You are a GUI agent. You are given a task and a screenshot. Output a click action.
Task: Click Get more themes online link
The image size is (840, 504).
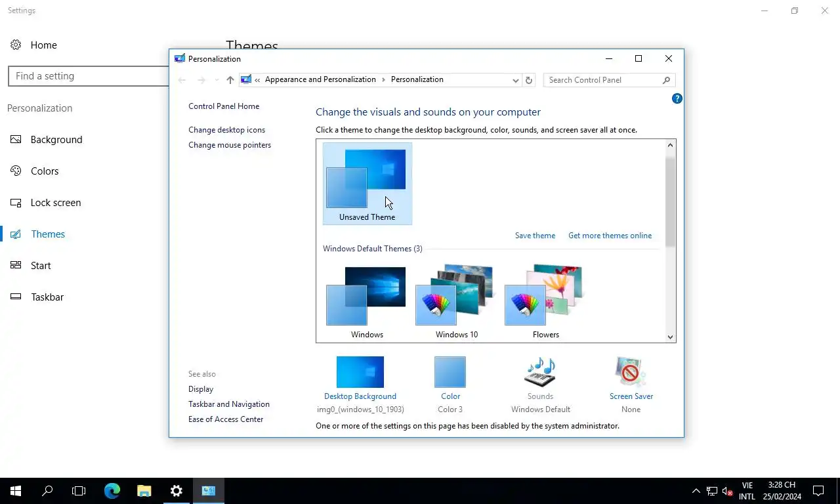(610, 236)
